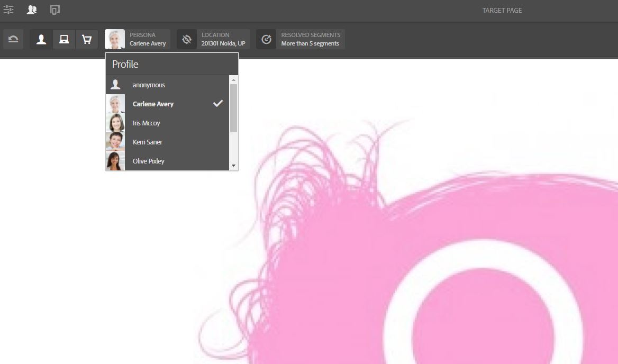The image size is (618, 364).
Task: Click the Profile list scroll-down arrow
Action: (x=234, y=166)
